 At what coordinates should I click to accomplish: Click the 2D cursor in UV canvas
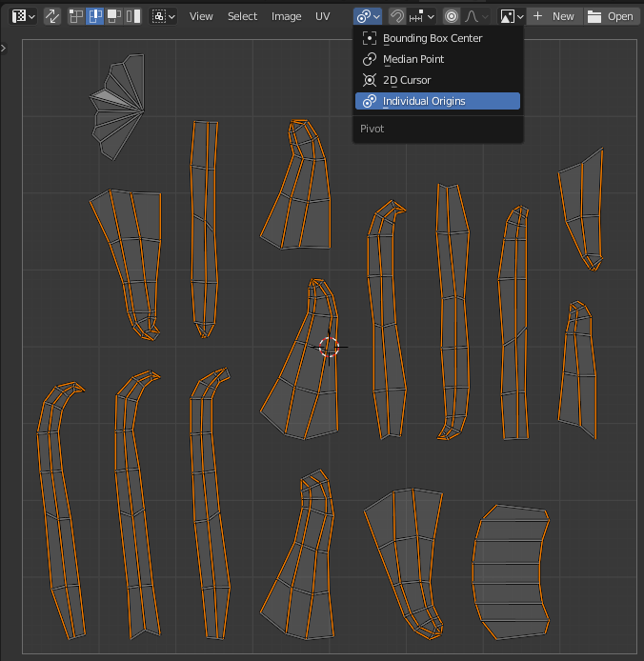330,347
